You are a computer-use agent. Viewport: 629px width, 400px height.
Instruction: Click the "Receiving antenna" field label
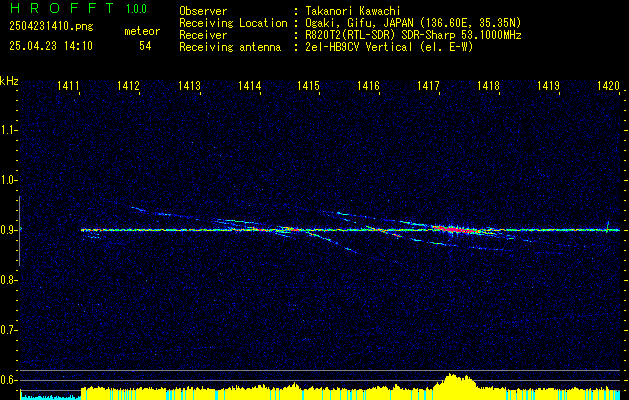tap(230, 47)
